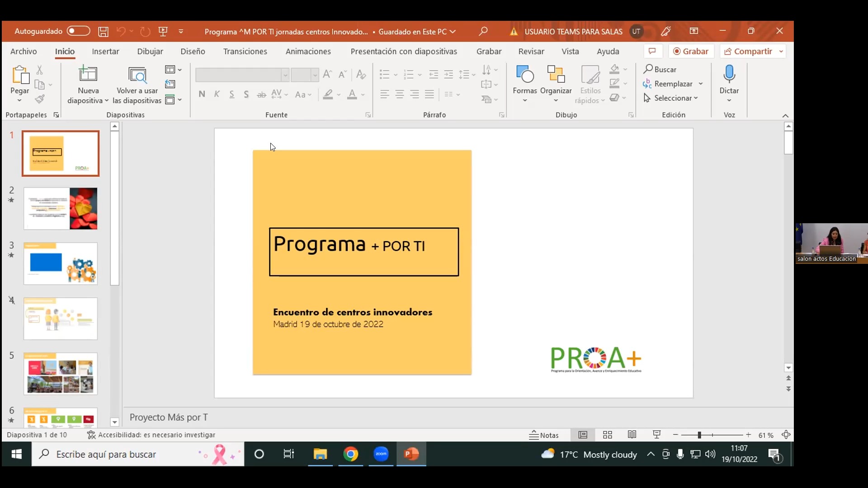Toggle Bold (N) formatting
868x488 pixels.
[x=202, y=94]
